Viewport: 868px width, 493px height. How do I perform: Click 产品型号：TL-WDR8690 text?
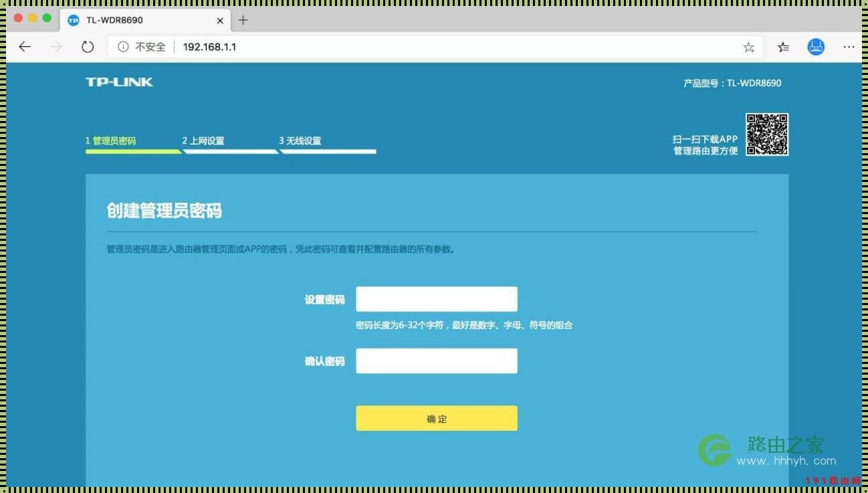(732, 84)
